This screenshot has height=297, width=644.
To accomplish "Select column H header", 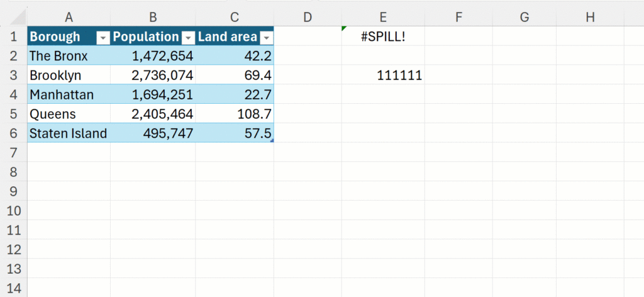I will [x=590, y=17].
